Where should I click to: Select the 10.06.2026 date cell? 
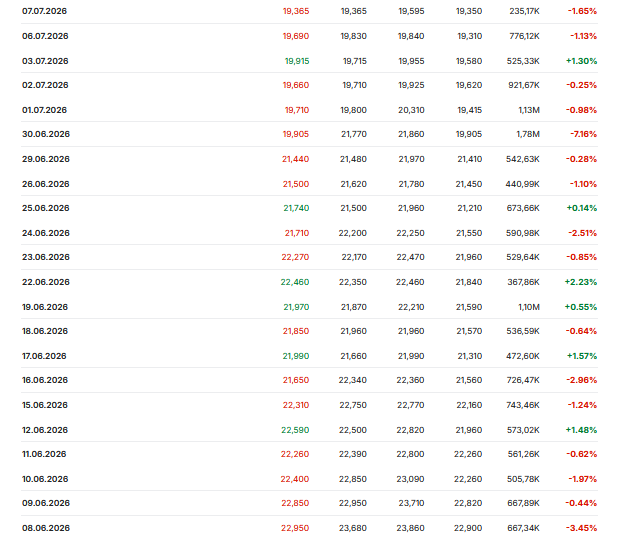click(45, 479)
